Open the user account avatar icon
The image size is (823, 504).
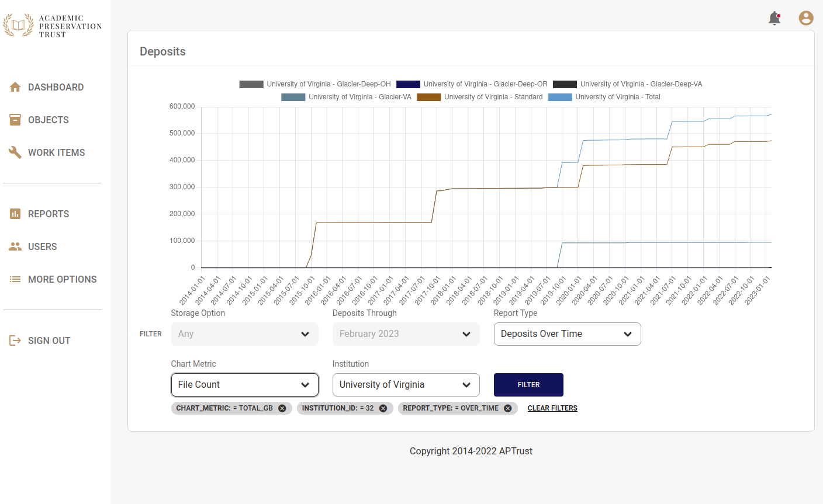(x=806, y=18)
